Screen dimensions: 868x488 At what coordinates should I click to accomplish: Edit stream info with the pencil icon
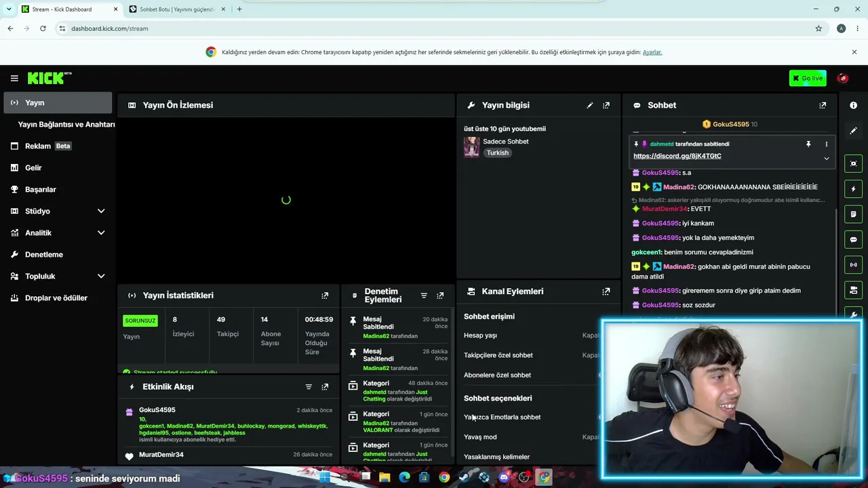[x=590, y=105]
